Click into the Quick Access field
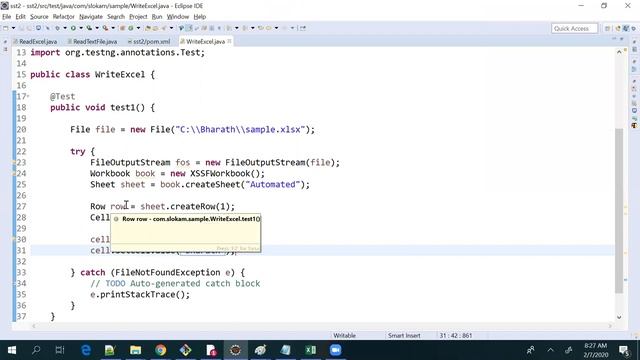This screenshot has width=640, height=360. (575, 28)
